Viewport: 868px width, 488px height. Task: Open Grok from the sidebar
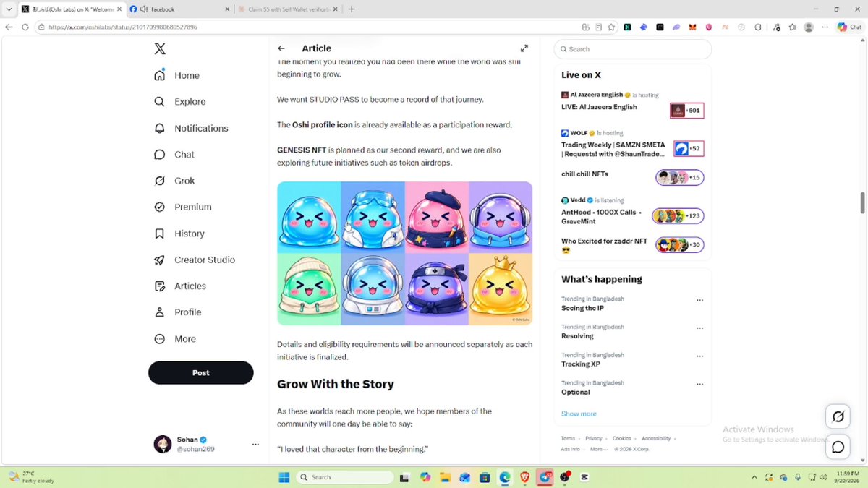(x=174, y=181)
